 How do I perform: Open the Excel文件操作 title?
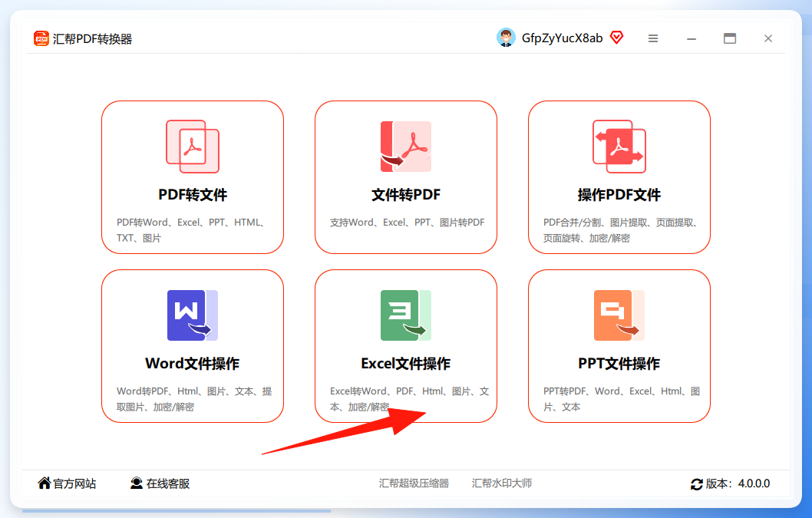[406, 364]
